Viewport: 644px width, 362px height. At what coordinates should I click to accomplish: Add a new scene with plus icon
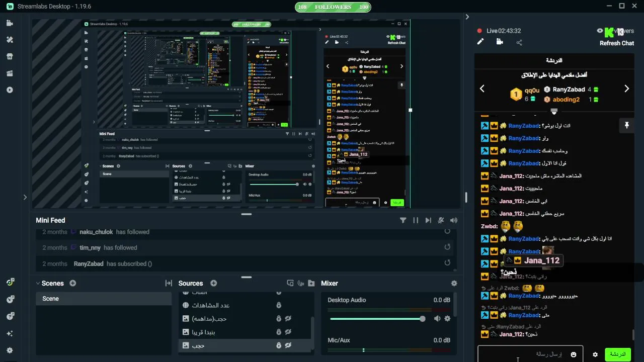tap(73, 284)
